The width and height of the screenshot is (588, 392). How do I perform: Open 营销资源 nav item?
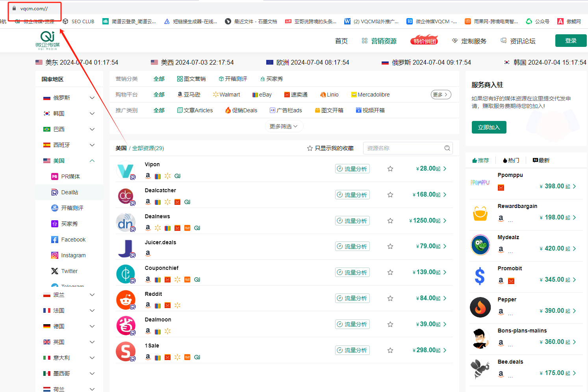(x=379, y=41)
